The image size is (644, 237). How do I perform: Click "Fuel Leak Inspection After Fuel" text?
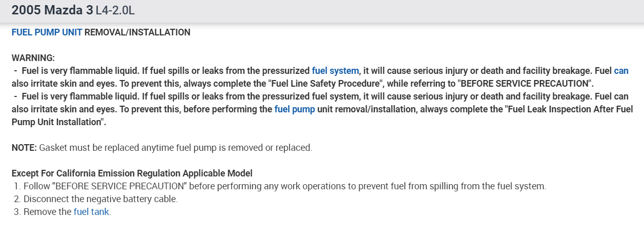point(573,109)
